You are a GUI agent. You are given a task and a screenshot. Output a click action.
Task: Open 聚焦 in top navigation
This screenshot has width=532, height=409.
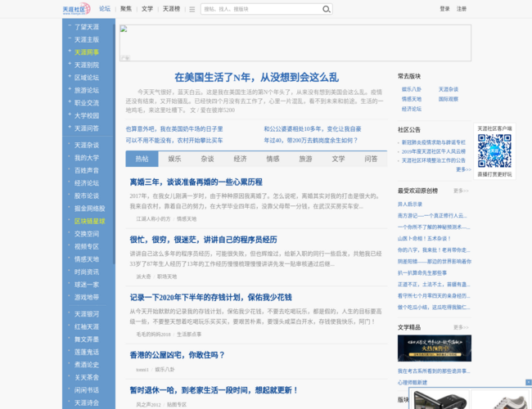(126, 9)
